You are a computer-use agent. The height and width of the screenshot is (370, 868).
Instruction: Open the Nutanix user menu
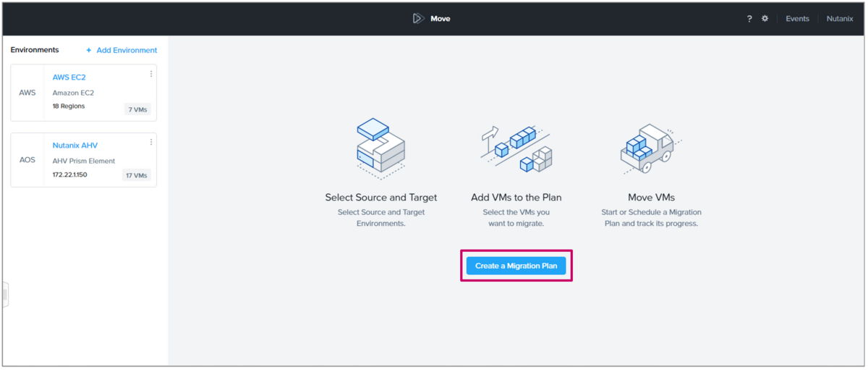pos(840,19)
